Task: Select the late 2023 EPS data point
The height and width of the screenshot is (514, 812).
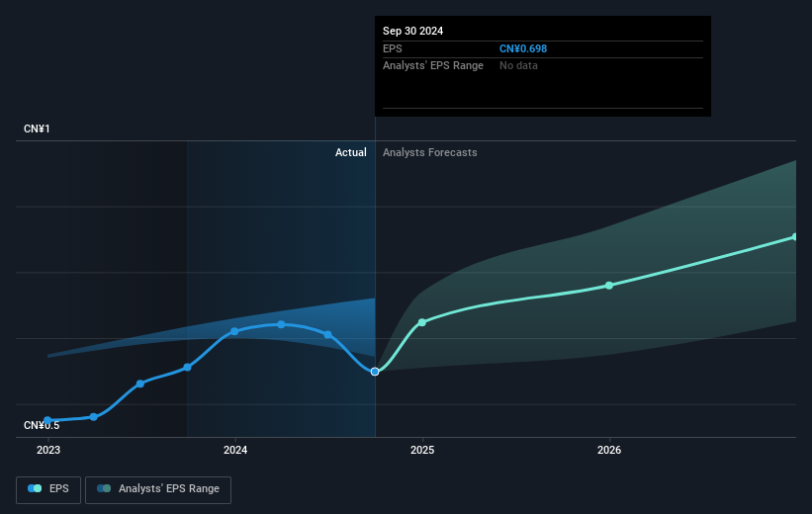Action: 188,368
